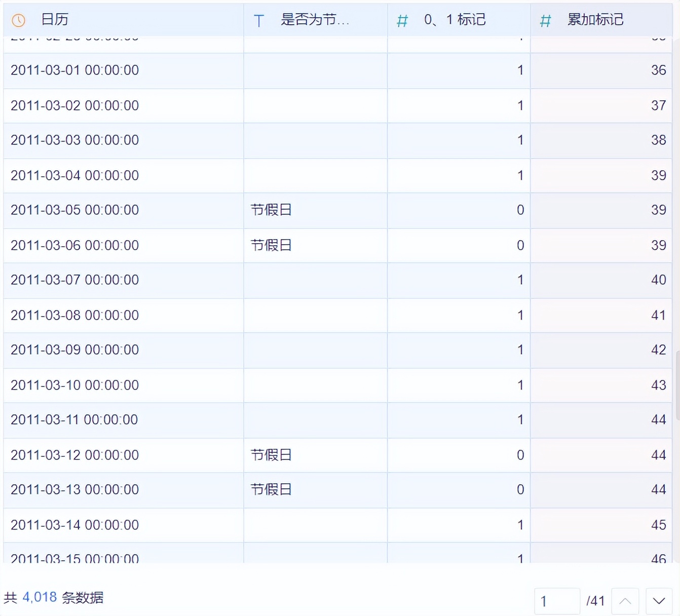Click cumulative value 39 in the 2011-03-04 row
Screen dimensions: 680x616
[659, 175]
